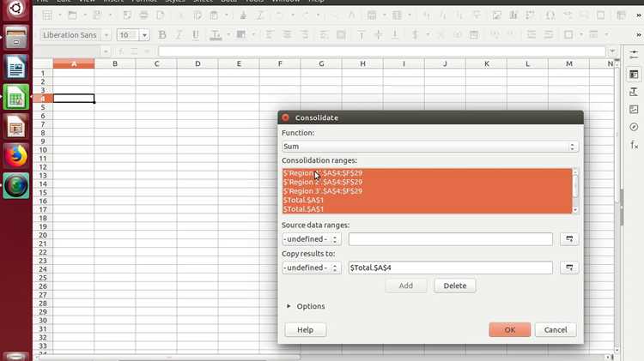Select row 20 header

pos(43,236)
